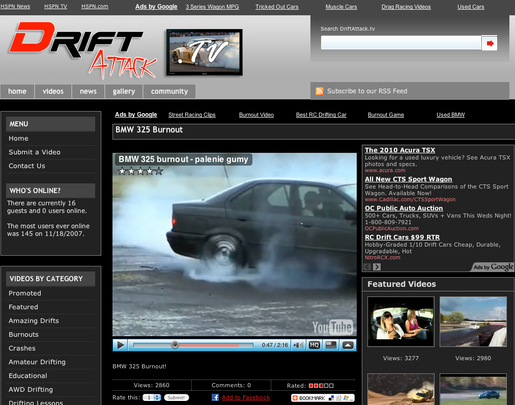Play the BMW 325 burnout video
This screenshot has width=515, height=405.
point(121,345)
